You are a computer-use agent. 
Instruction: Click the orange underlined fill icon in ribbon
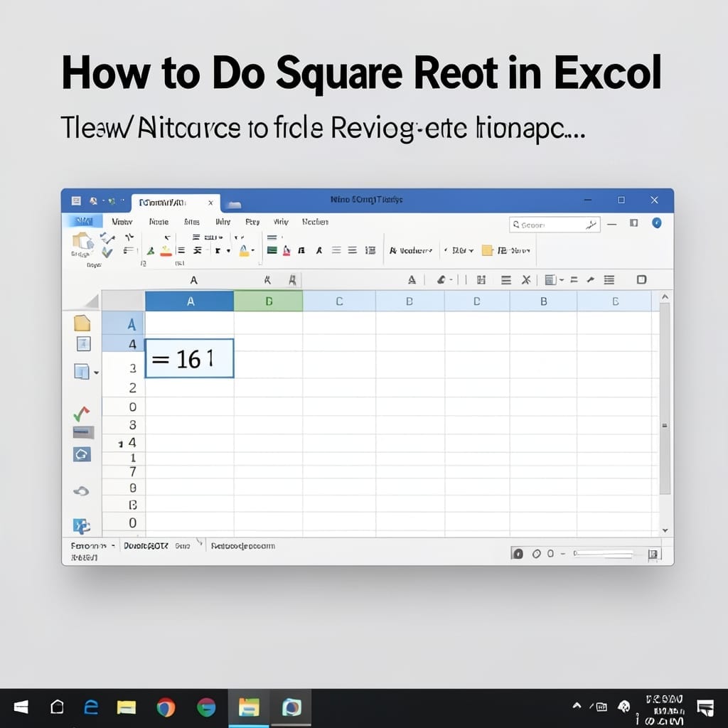tap(166, 251)
